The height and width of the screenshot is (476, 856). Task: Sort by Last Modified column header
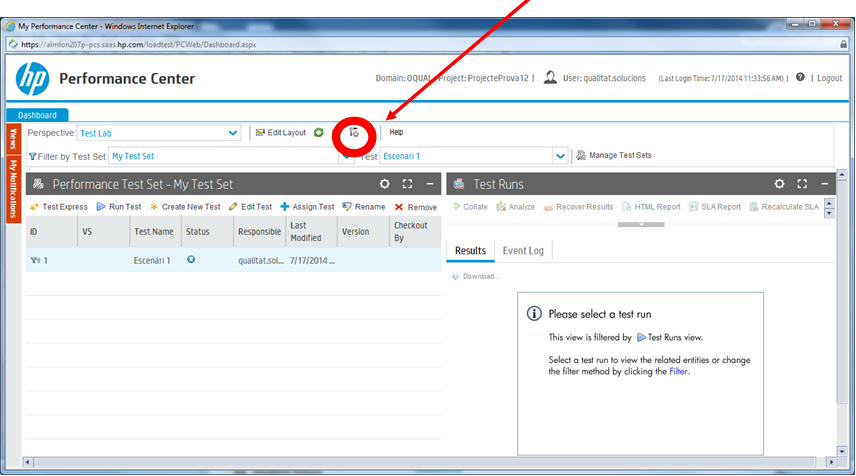[311, 232]
